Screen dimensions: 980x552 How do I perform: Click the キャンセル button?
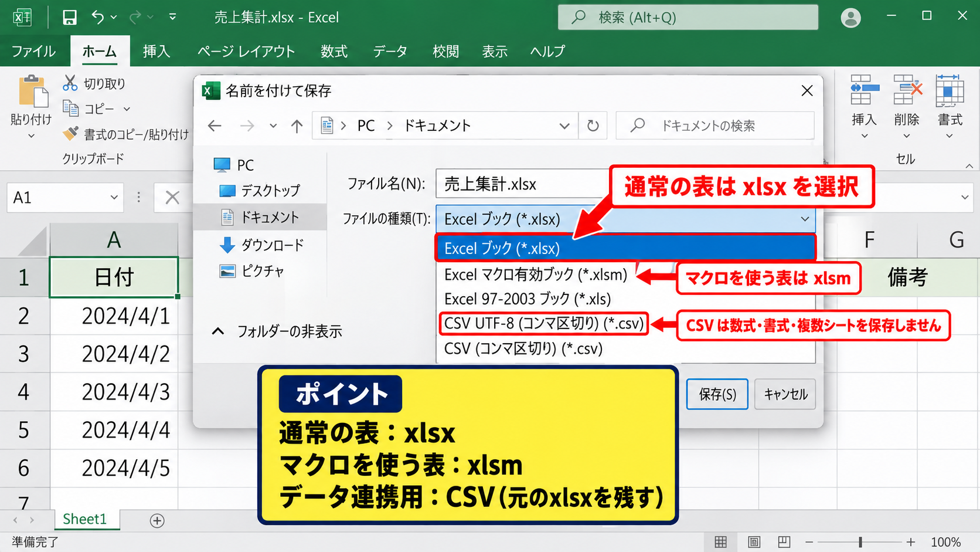click(x=785, y=394)
